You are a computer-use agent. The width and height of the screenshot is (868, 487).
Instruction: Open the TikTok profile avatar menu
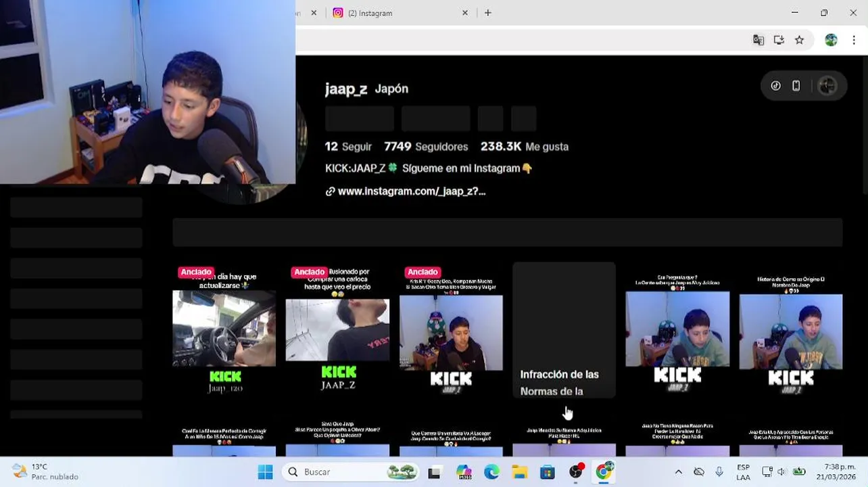[827, 86]
